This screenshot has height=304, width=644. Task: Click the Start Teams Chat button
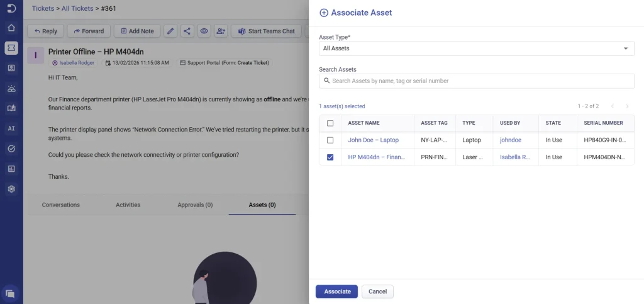click(x=266, y=31)
